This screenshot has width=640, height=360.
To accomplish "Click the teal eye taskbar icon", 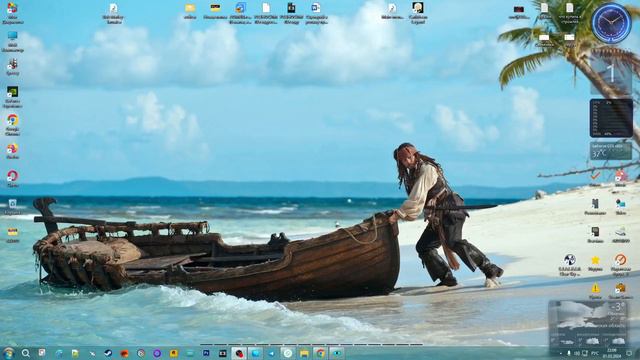I will (x=337, y=353).
